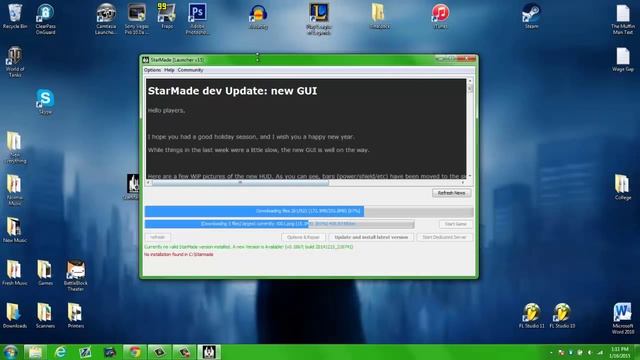
Task: Open the League of Legends desktop shortcut
Action: [318, 19]
